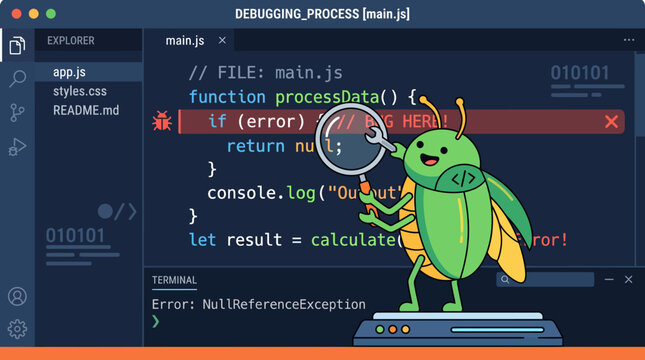Screen dimensions: 645x360
Task: Click the DEBUGGING_PROCESS [main.js] window title
Action: click(x=322, y=14)
